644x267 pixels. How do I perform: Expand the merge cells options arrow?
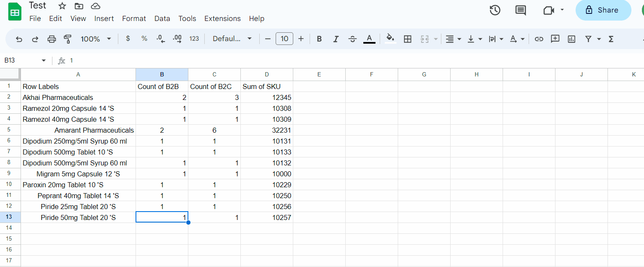pyautogui.click(x=435, y=39)
